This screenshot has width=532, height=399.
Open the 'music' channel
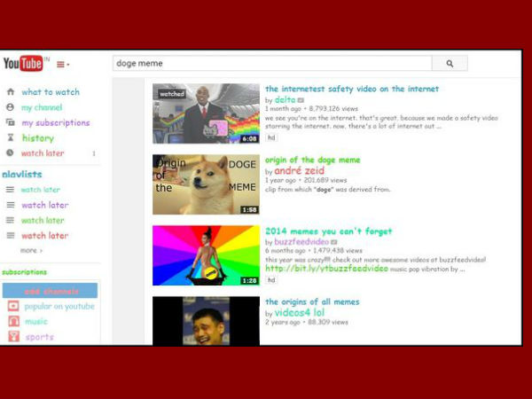coord(36,321)
